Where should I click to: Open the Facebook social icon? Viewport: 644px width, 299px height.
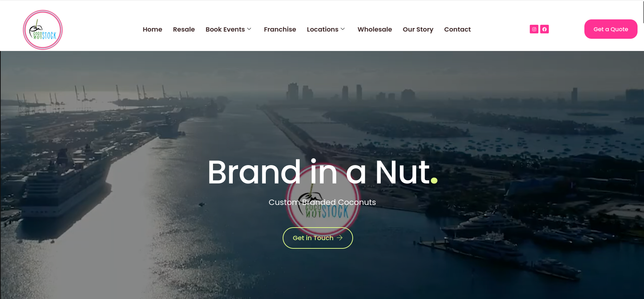[x=545, y=29]
